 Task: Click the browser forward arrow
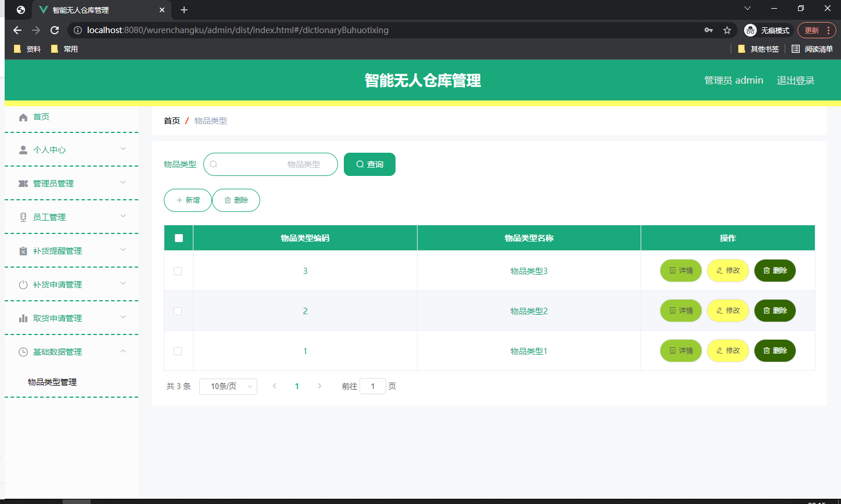coord(36,30)
